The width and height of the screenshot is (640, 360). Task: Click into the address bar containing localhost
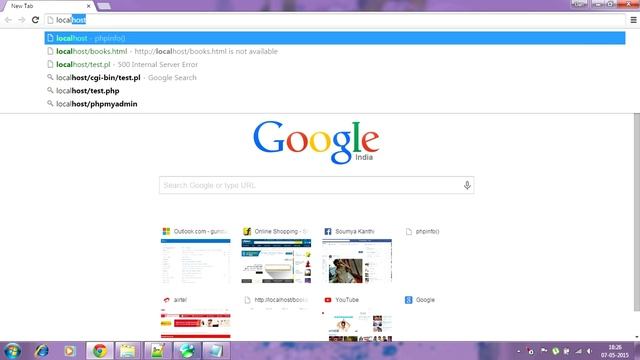coord(335,20)
